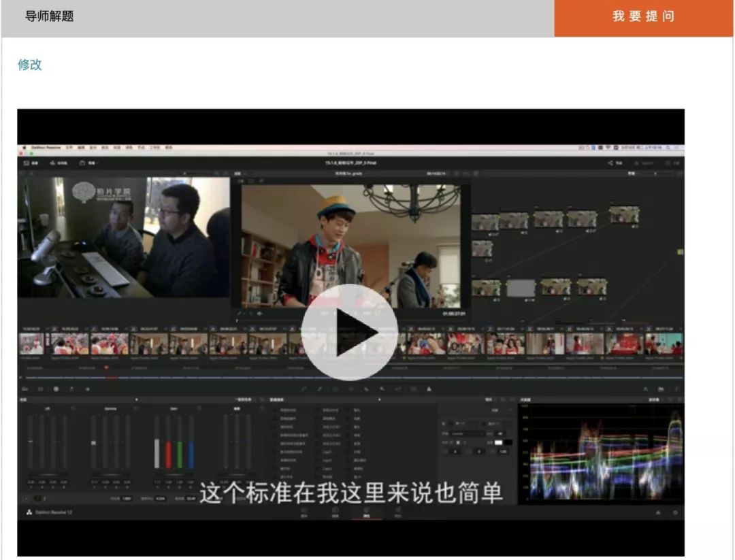Reset the Lift bars with its reset icon
Image resolution: width=735 pixels, height=560 pixels.
point(73,409)
